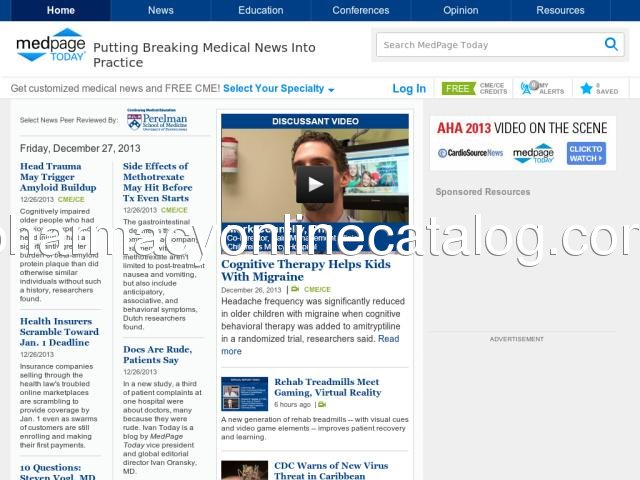Open the Opinion menu
Viewport: 640px width, 480px height.
(461, 10)
